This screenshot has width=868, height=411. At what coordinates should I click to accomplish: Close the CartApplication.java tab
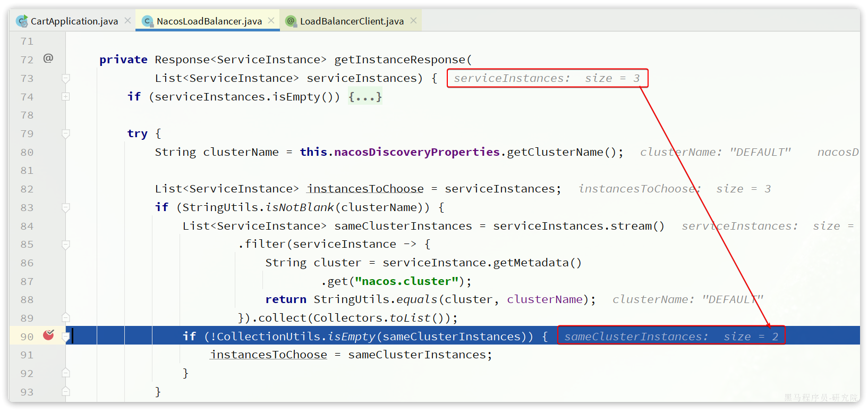pos(127,21)
